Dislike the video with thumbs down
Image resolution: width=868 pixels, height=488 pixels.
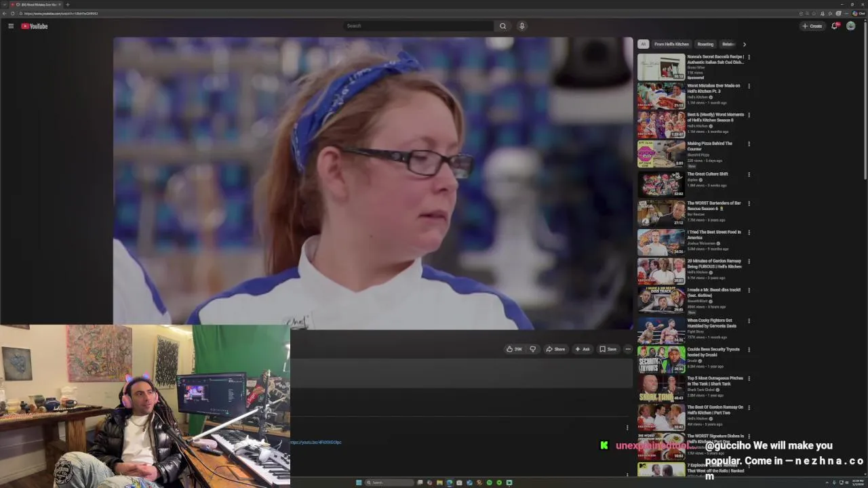533,349
